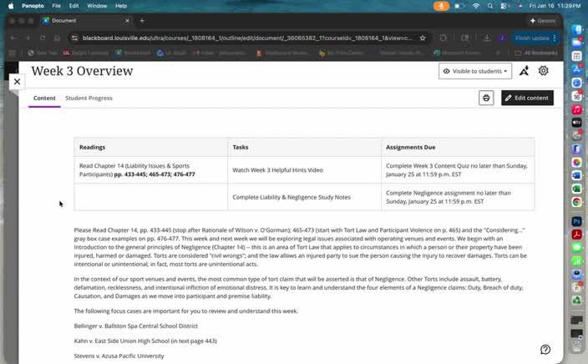Open the Wi-Fi status menu
Viewport: 588px width, 364px height.
coord(476,6)
